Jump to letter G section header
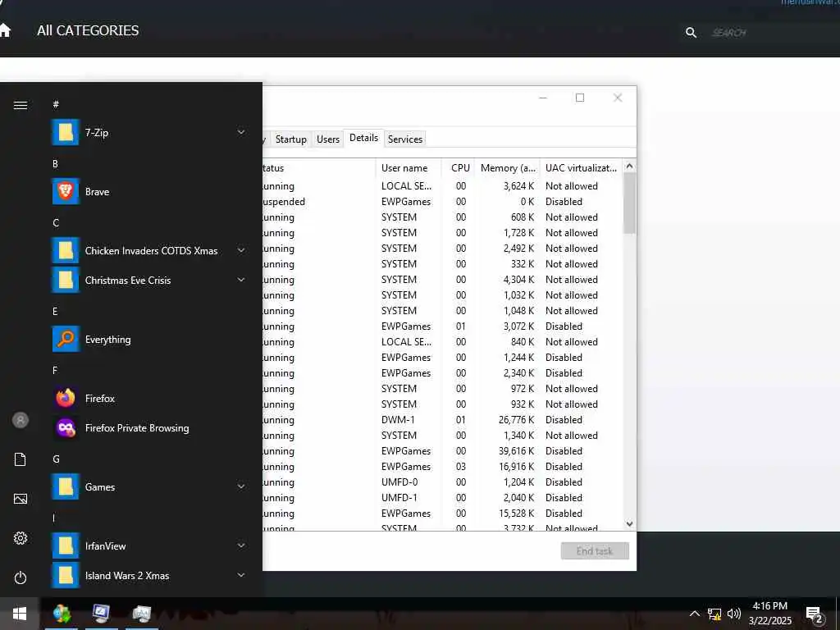The image size is (840, 630). point(56,459)
